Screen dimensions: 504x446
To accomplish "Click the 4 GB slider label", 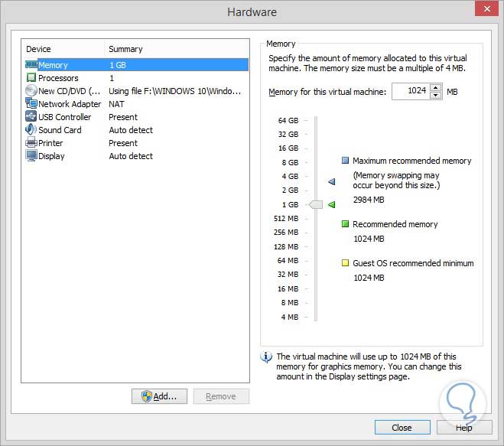I will [x=291, y=176].
